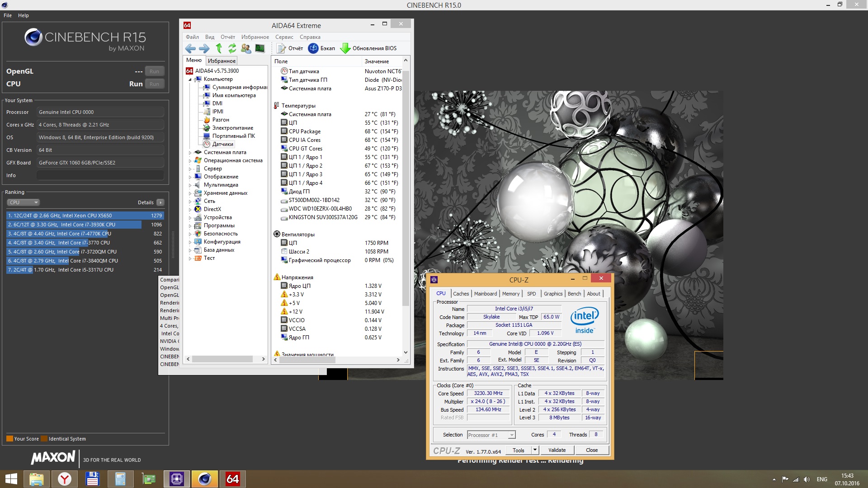Click the Бэкап backup icon

coord(313,48)
